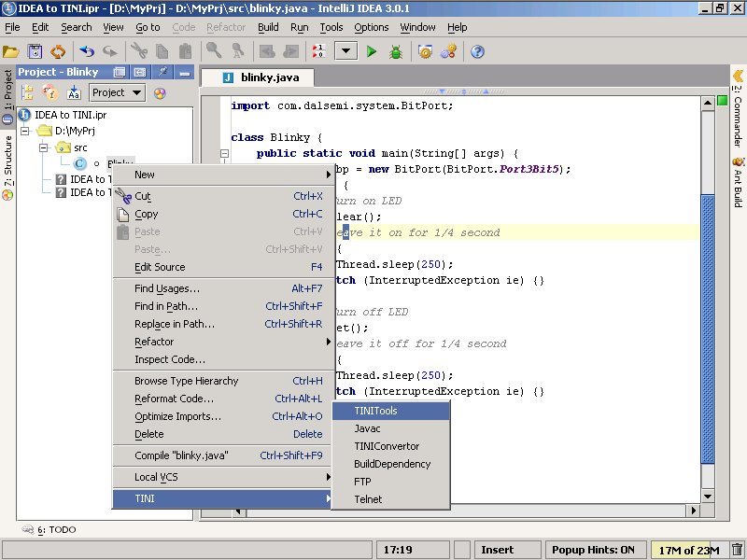Click the vertical scrollbar thumb in the editor
Screen dimensions: 747x560
(x=708, y=329)
